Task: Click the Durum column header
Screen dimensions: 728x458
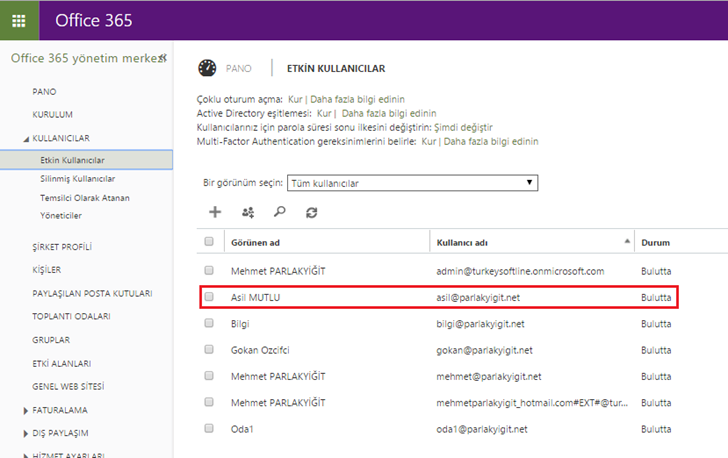Action: [x=656, y=242]
